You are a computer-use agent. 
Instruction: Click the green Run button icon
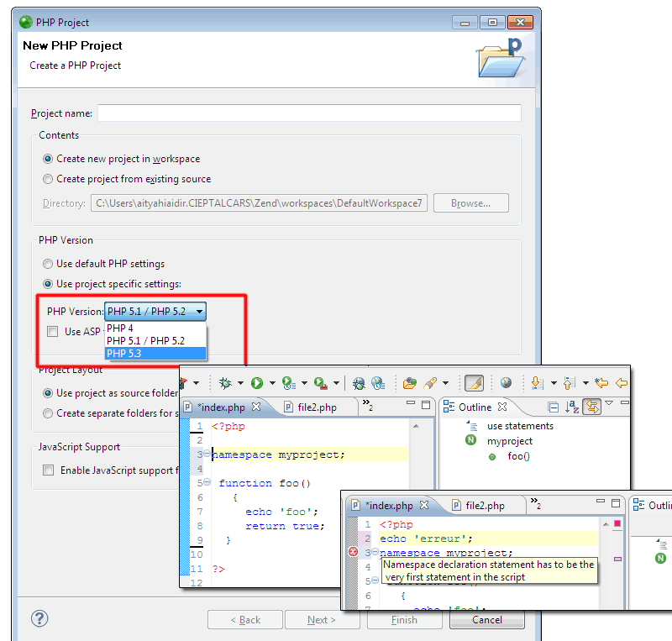256,383
